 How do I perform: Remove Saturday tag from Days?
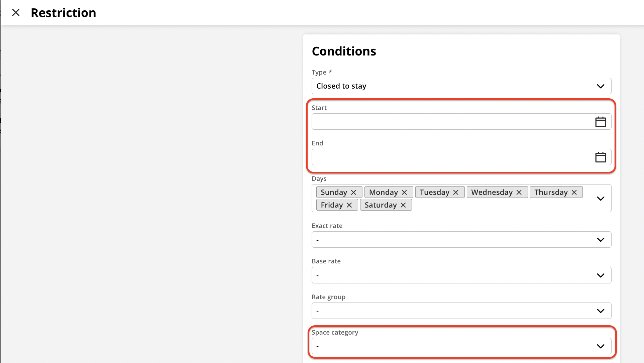pos(403,205)
